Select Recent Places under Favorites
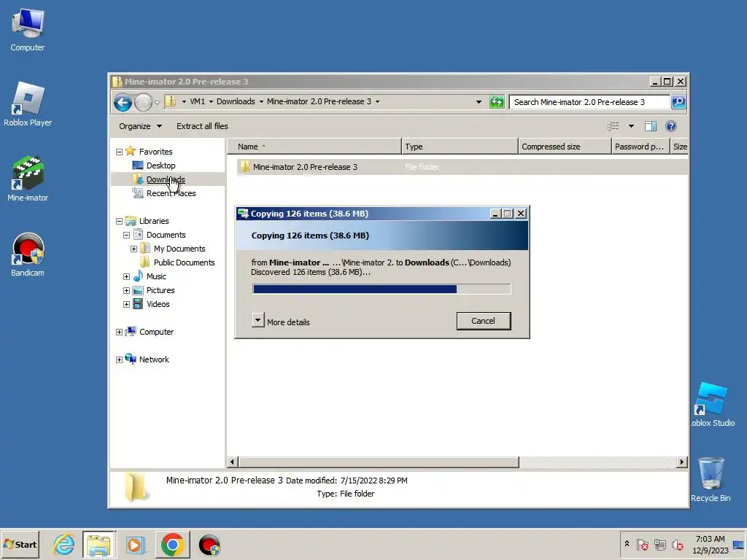Image resolution: width=747 pixels, height=560 pixels. pos(171,192)
